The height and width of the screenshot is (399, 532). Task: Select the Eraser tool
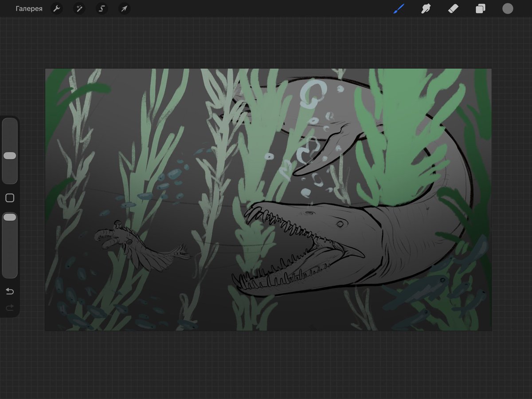(453, 8)
